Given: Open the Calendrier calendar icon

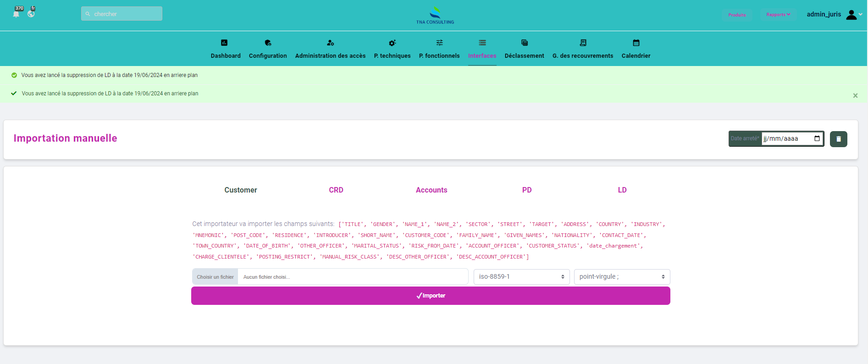Looking at the screenshot, I should [636, 43].
